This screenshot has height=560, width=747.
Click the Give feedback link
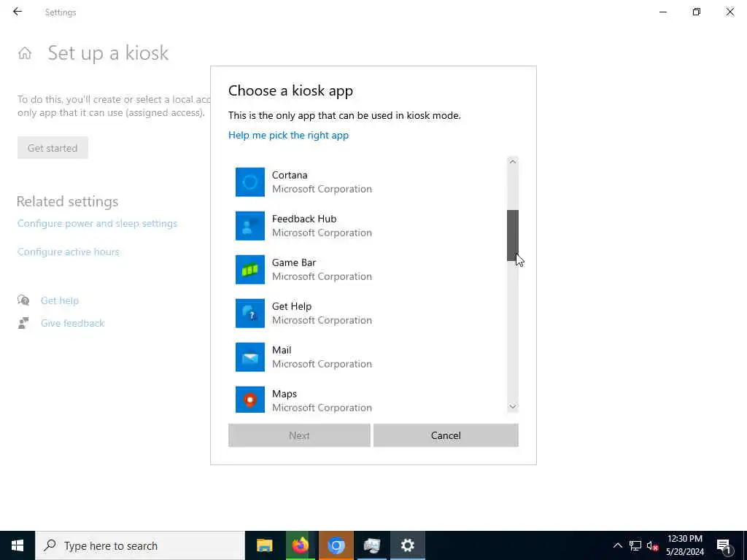click(72, 323)
